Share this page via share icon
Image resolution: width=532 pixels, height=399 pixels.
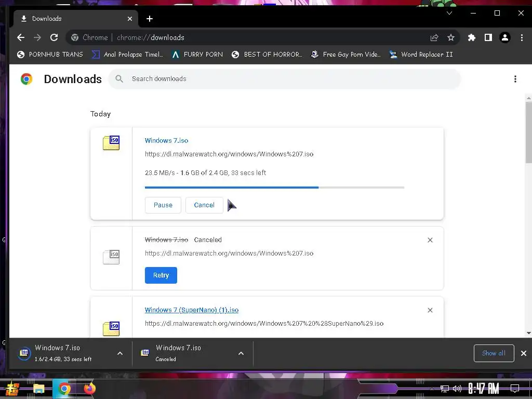(x=434, y=37)
